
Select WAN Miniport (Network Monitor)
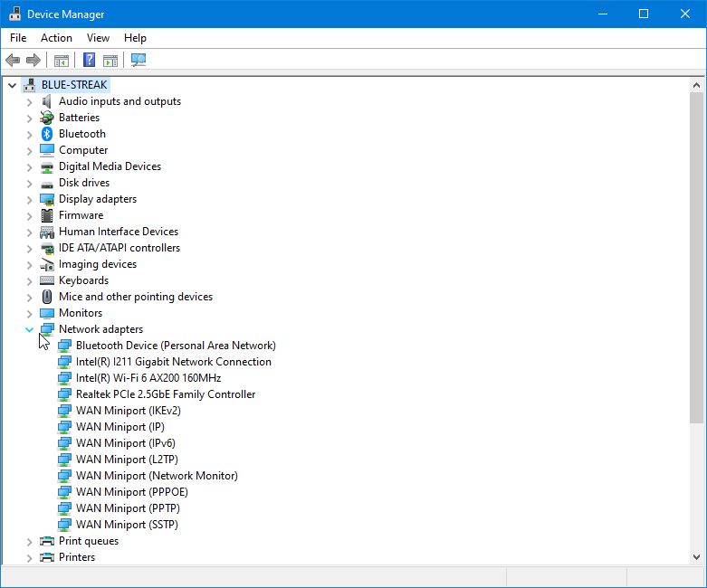(x=157, y=476)
